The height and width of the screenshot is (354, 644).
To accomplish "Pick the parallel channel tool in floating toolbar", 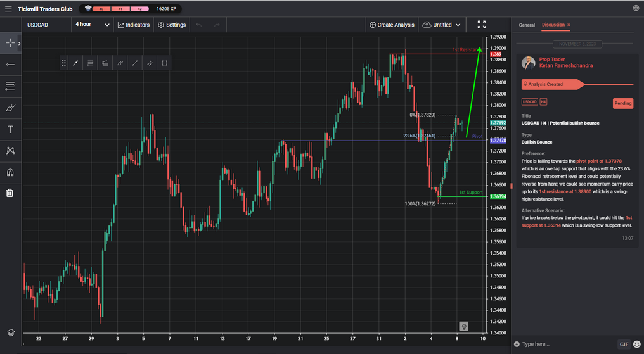I will click(x=150, y=63).
